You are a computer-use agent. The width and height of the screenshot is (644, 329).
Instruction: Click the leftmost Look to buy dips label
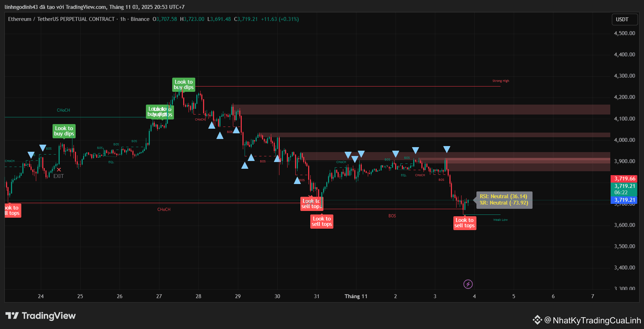tap(64, 131)
